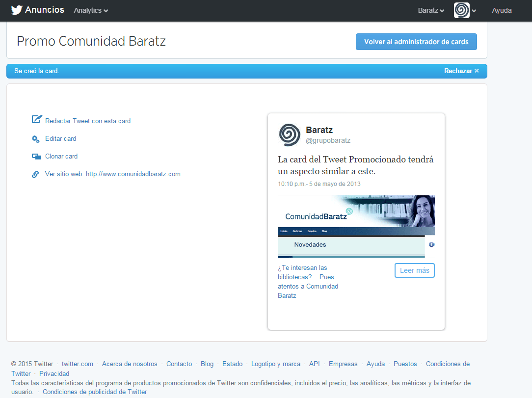Click the compose tweet pencil icon
Viewport: 532px width, 398px height.
pyautogui.click(x=37, y=119)
